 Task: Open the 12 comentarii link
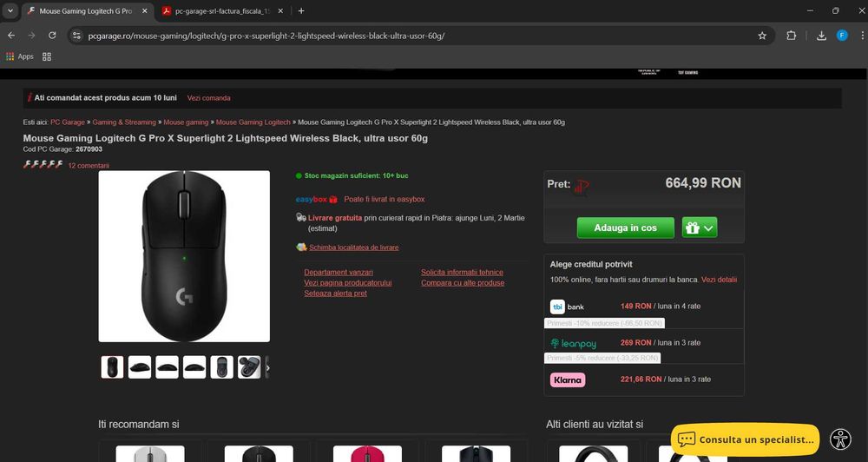(89, 166)
